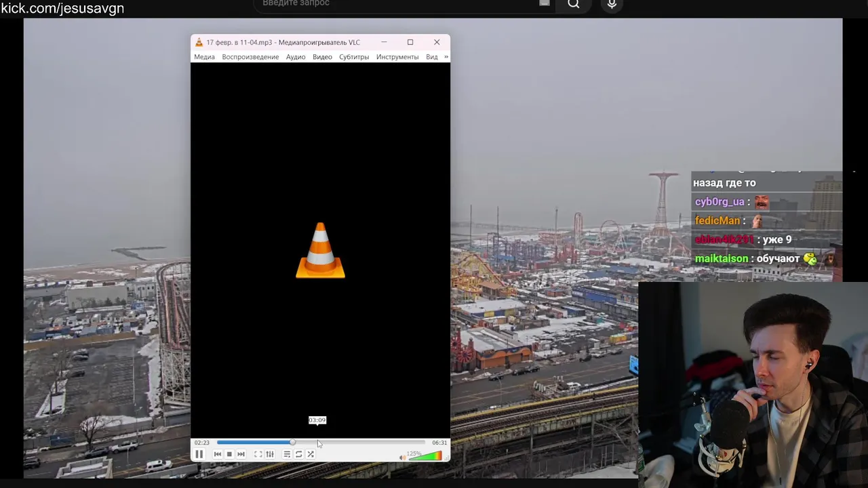The width and height of the screenshot is (868, 488).
Task: Toggle shuffle random playback
Action: tap(311, 454)
